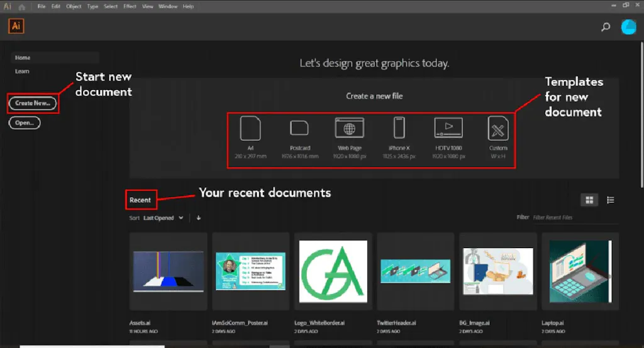Select the A4 document preset icon
This screenshot has width=644, height=348.
coord(250,129)
